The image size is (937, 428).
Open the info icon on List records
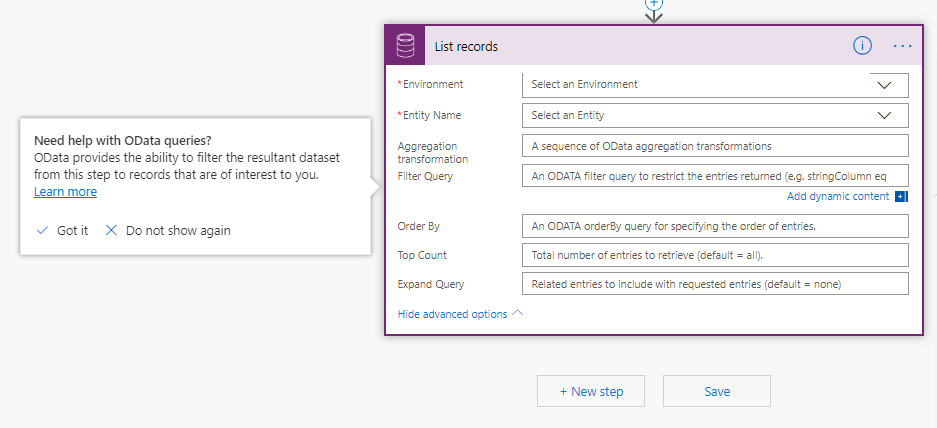(862, 45)
